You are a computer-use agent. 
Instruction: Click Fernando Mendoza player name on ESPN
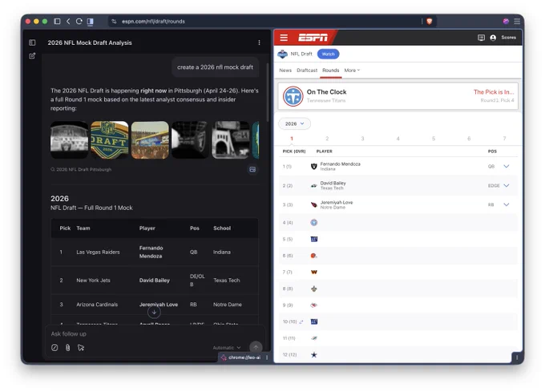(x=341, y=164)
